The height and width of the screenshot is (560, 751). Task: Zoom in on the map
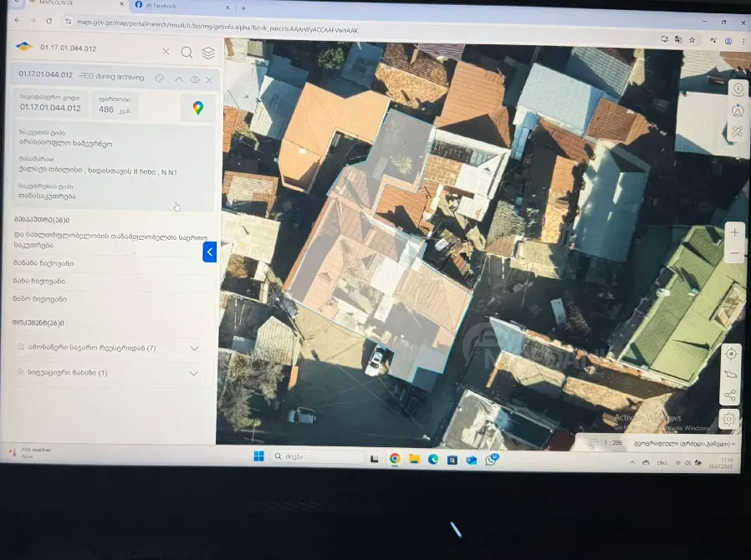[x=734, y=232]
